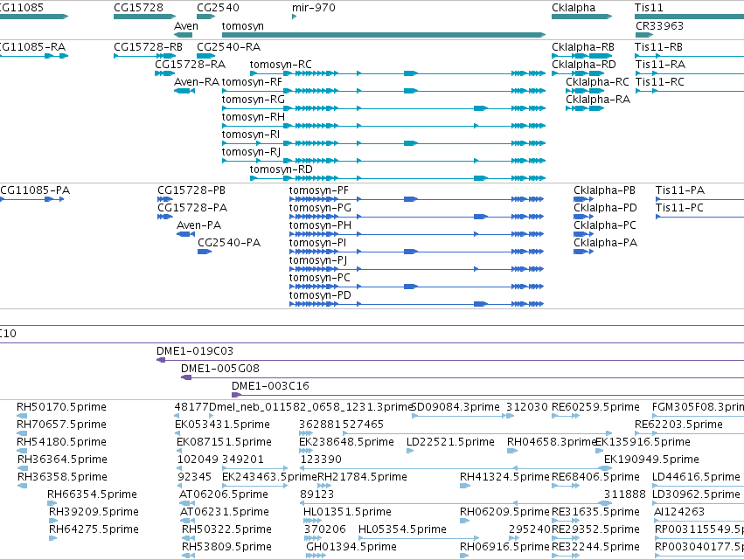Select the CR33963 gene glyph
The height and width of the screenshot is (560, 744).
coord(644,35)
